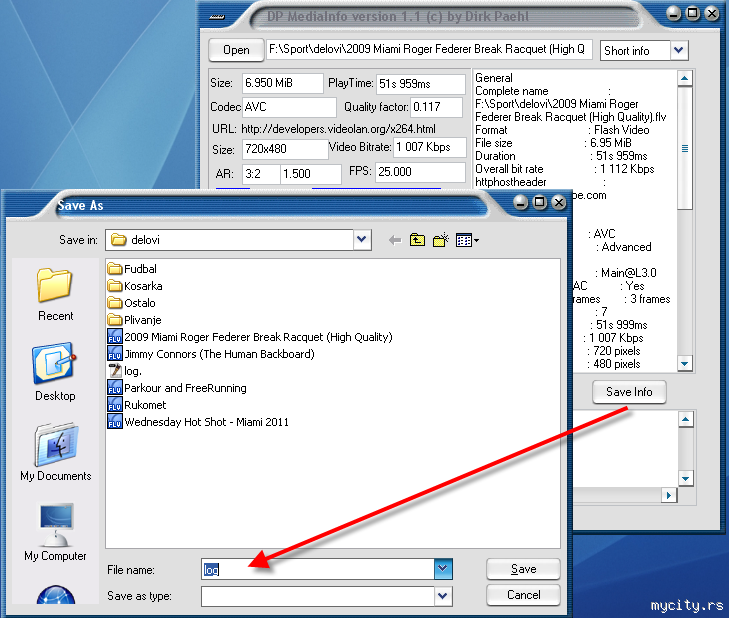Minimize the Save As dialog
The width and height of the screenshot is (729, 618).
pyautogui.click(x=521, y=202)
